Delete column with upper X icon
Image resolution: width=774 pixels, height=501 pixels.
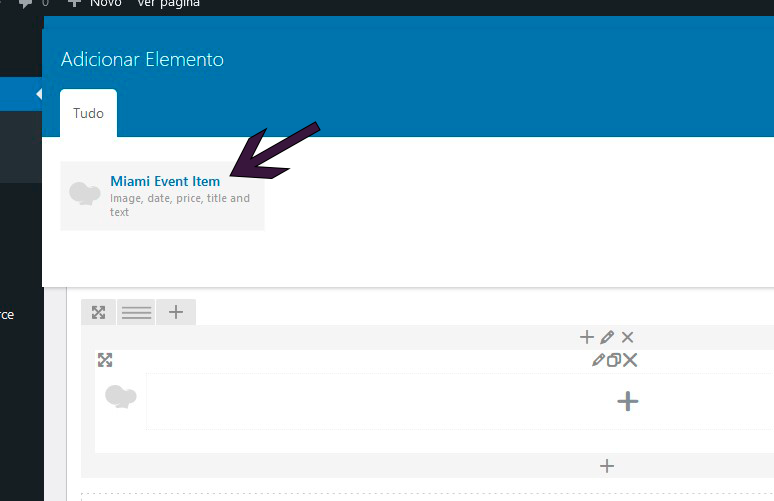pos(627,337)
